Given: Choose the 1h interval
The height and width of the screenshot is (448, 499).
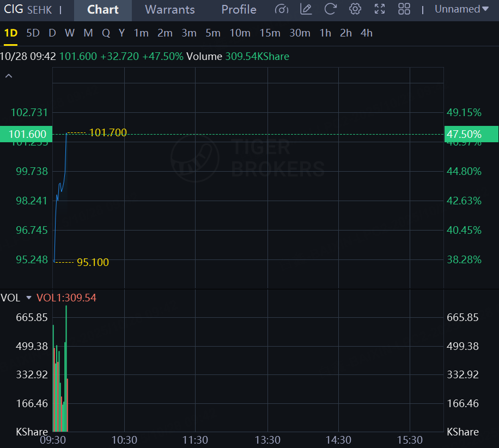Looking at the screenshot, I should [325, 33].
